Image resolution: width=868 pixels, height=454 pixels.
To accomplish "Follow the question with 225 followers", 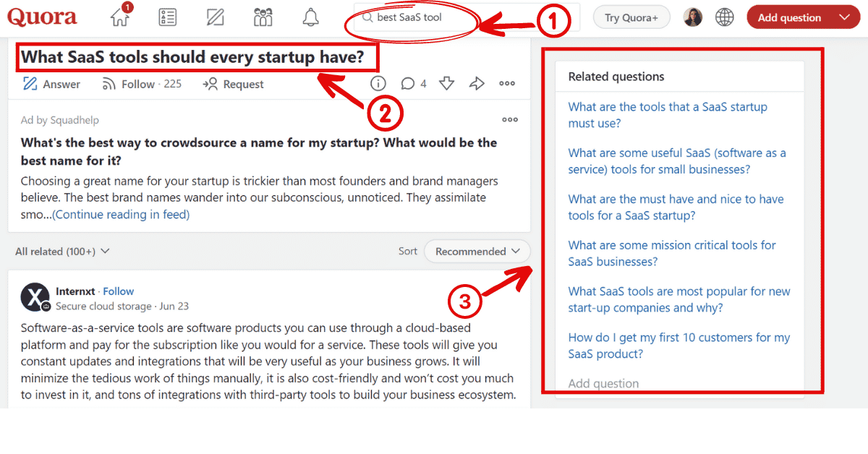I will tap(142, 84).
